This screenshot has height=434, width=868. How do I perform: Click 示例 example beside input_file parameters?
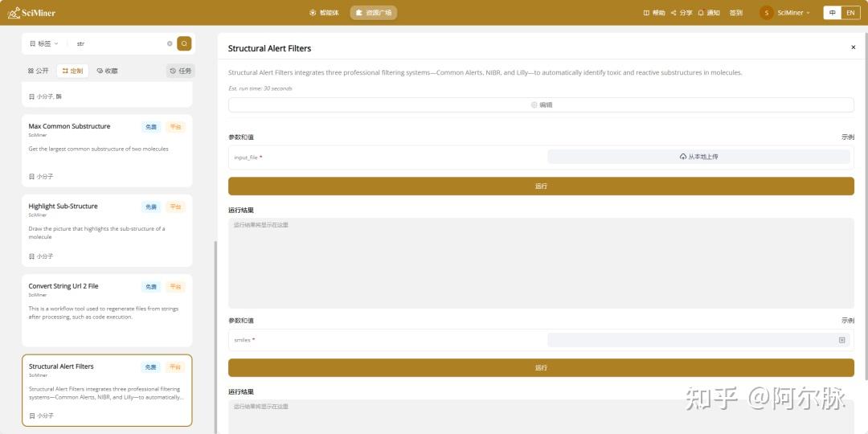(x=848, y=137)
